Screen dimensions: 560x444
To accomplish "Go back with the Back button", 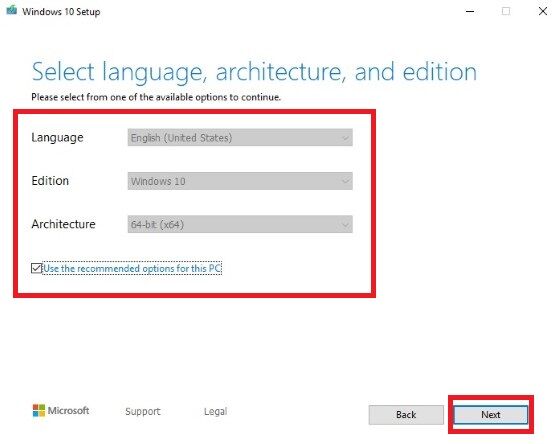I will [x=406, y=415].
